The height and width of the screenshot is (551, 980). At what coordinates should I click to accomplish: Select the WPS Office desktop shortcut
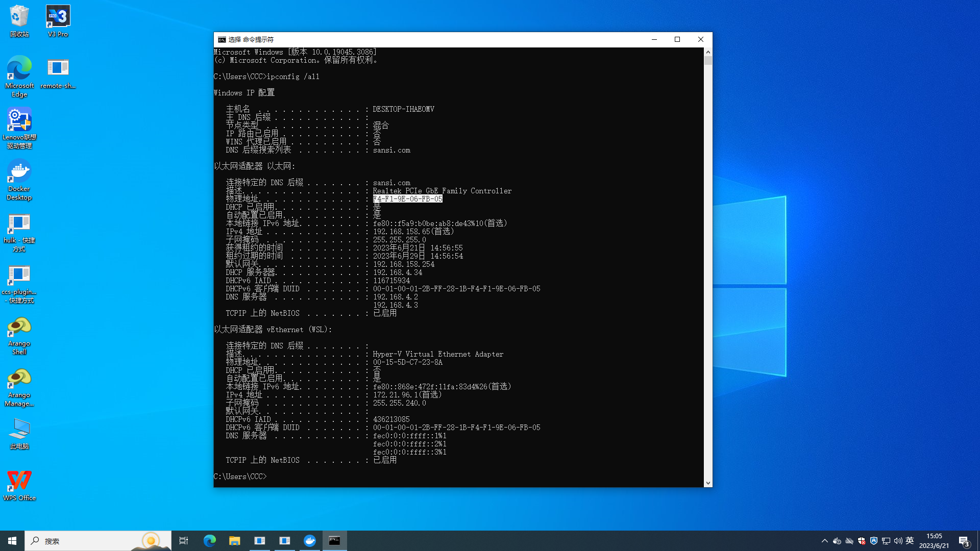pos(19,486)
